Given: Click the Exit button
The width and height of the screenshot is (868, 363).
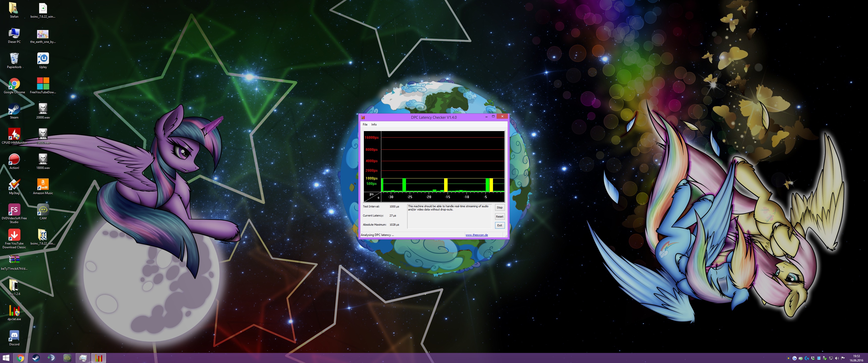Looking at the screenshot, I should click(x=499, y=225).
